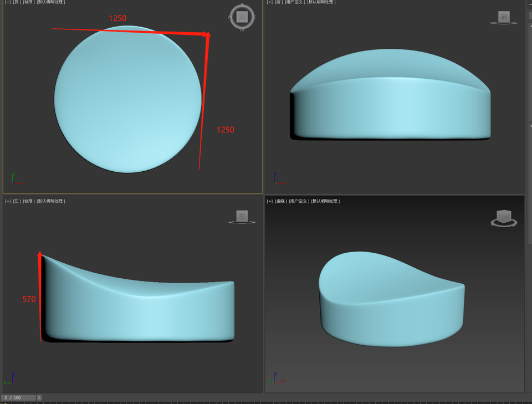This screenshot has width=532, height=404.
Task: Click the [+] menu in the front viewport
Action: 270,2
